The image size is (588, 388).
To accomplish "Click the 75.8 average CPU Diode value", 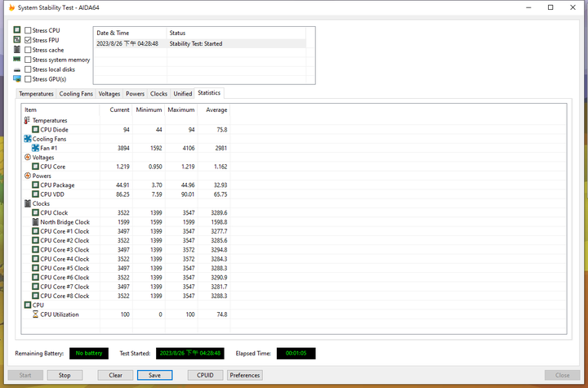I will tap(221, 129).
